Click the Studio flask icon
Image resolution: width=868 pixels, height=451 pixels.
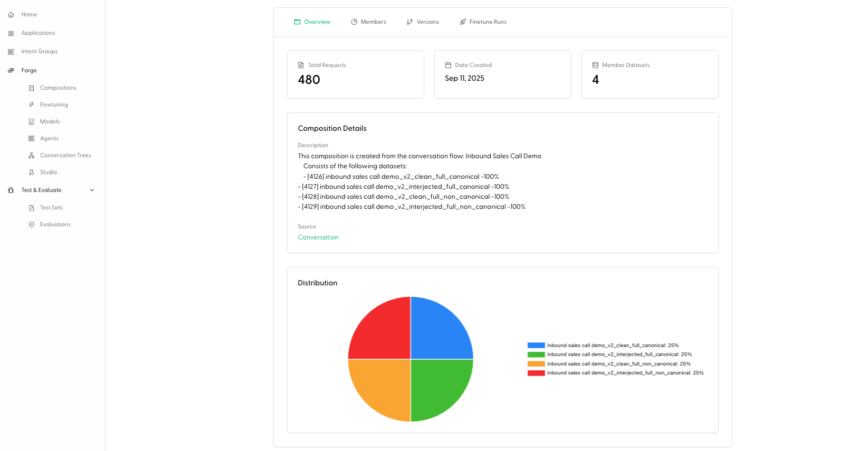point(31,172)
